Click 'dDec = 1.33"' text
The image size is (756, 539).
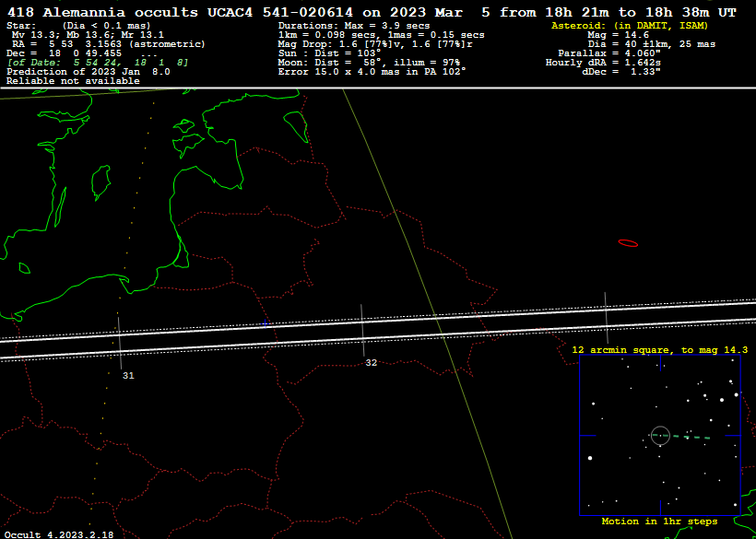pos(621,71)
